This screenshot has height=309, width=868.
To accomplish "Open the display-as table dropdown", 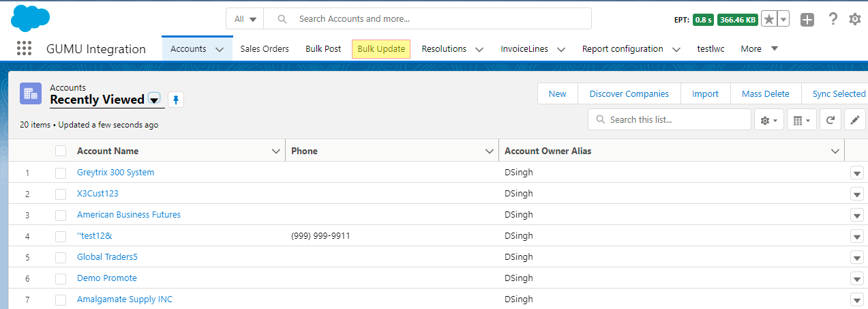I will pyautogui.click(x=802, y=120).
